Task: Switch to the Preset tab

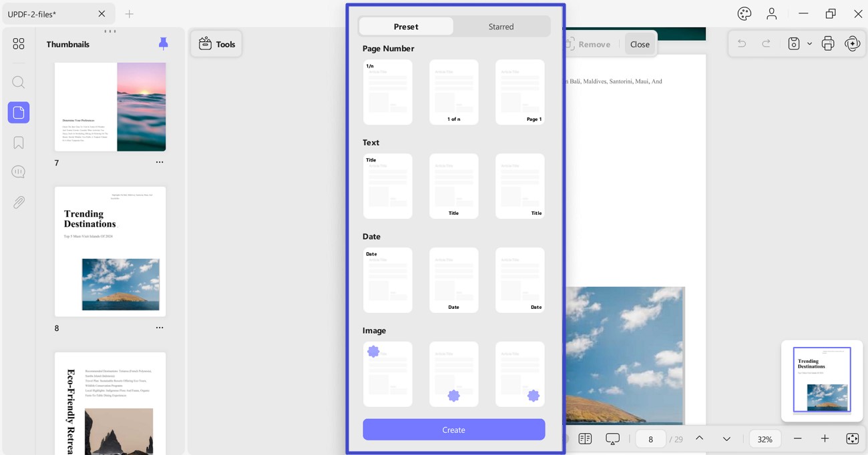Action: [x=406, y=27]
